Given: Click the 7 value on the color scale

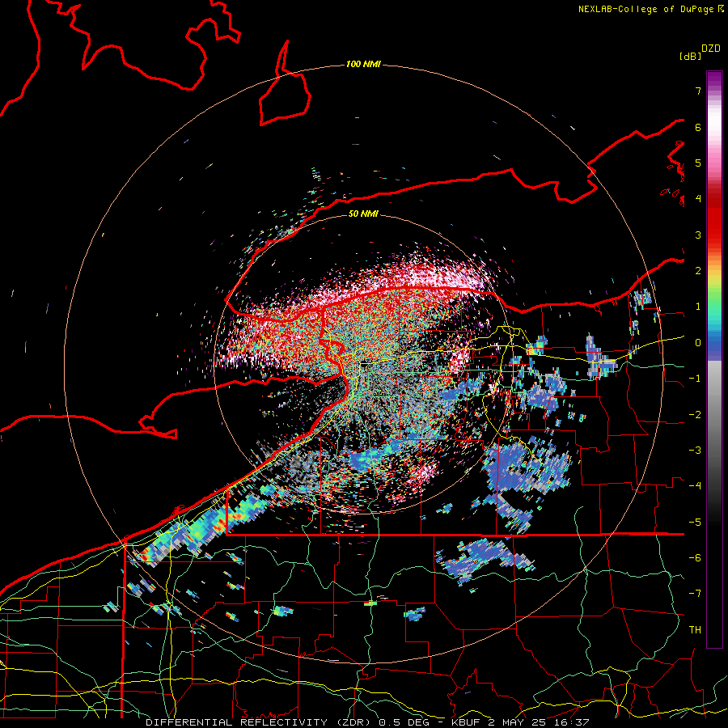Looking at the screenshot, I should point(698,91).
